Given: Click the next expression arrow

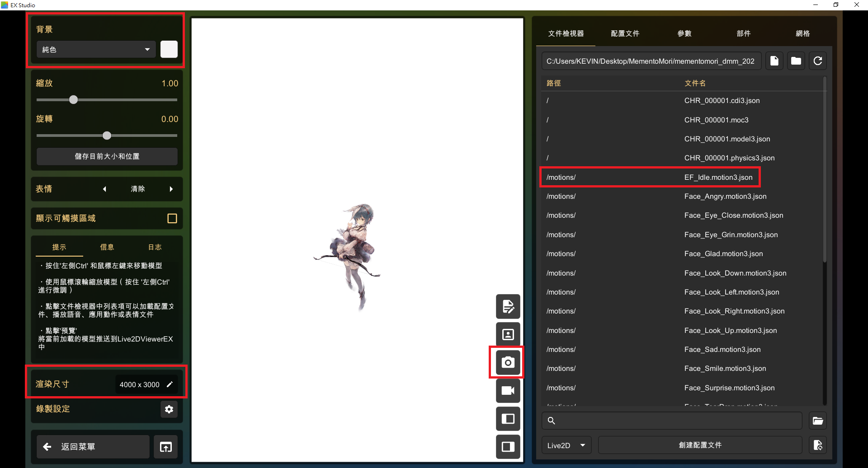Looking at the screenshot, I should coord(171,189).
